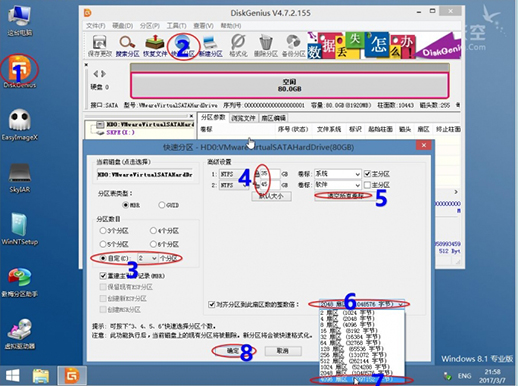Click the 格式化 format toolbar icon
The width and height of the screenshot is (518, 386).
[238, 46]
